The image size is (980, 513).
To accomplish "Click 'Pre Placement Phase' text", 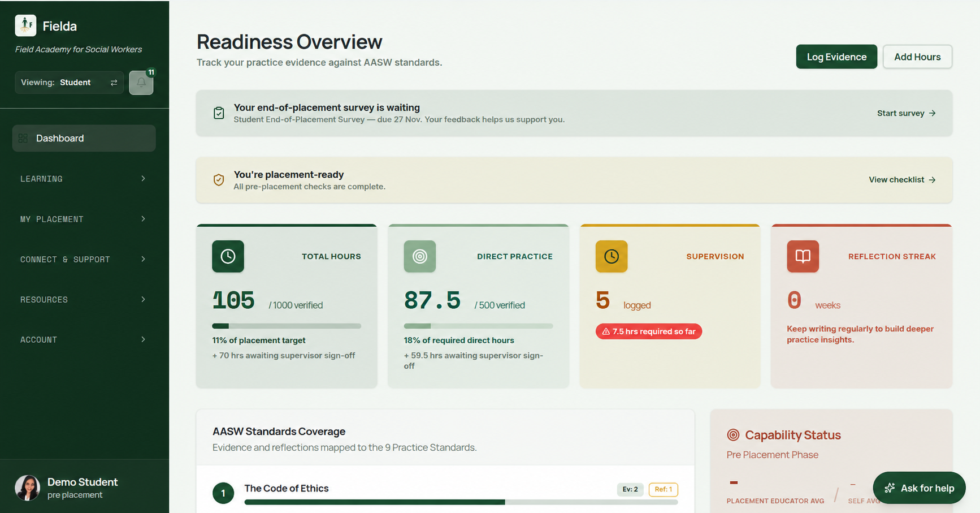I will click(x=773, y=455).
